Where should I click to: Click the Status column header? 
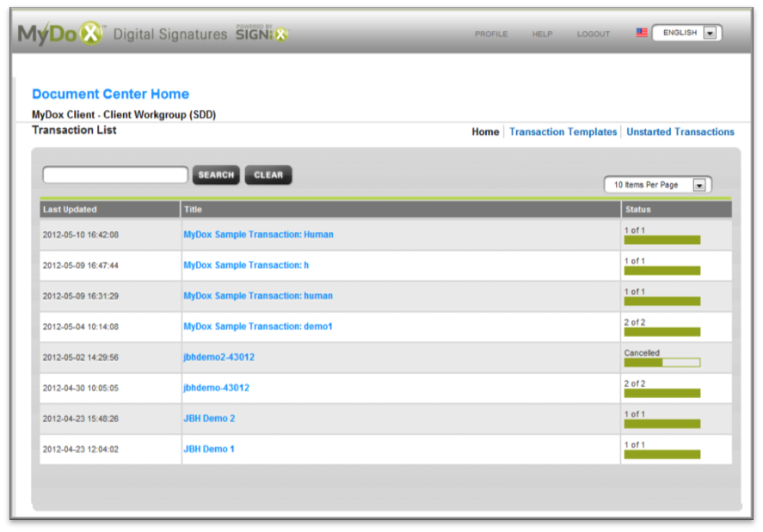click(x=638, y=210)
